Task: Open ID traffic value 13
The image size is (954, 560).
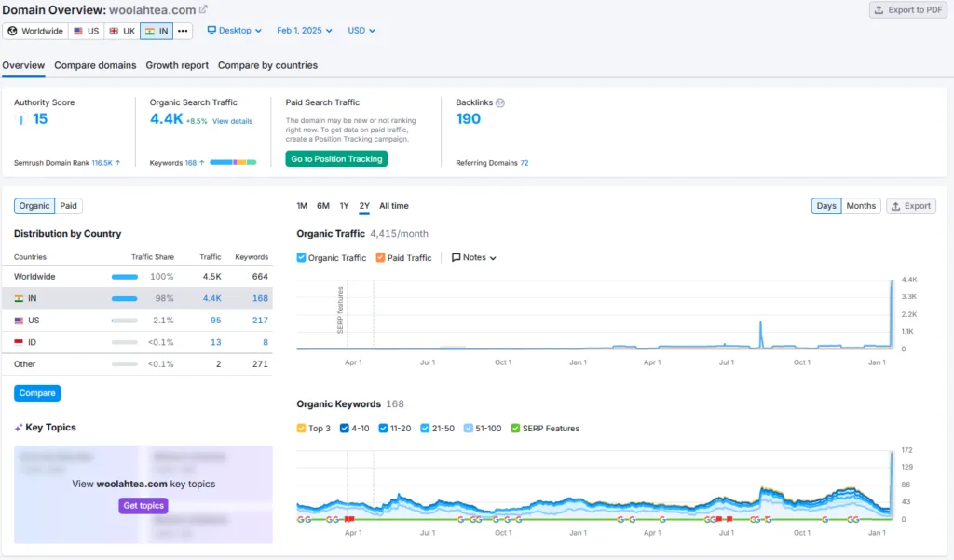Action: (x=216, y=342)
